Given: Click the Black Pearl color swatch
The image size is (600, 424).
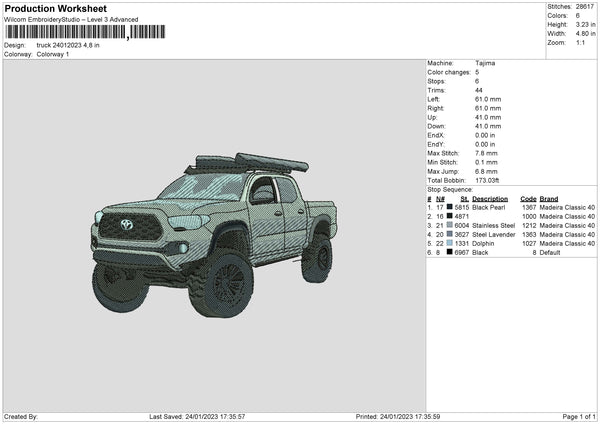Looking at the screenshot, I should (450, 207).
